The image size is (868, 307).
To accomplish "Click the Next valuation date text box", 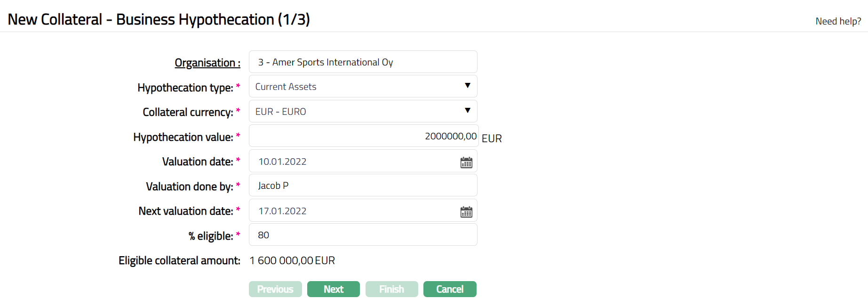I will pos(353,211).
